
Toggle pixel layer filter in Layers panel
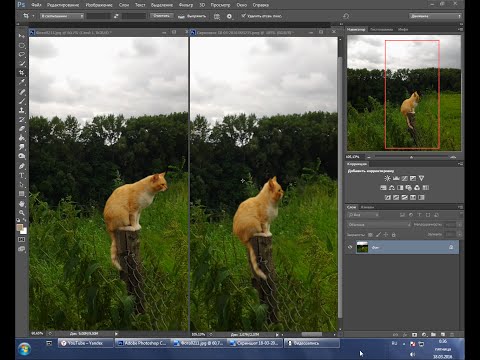coord(402,215)
